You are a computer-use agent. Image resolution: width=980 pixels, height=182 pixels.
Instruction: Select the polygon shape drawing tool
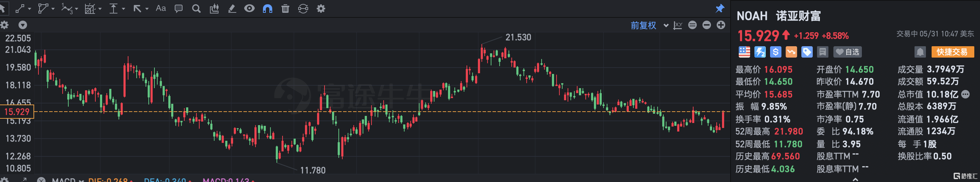pyautogui.click(x=43, y=9)
